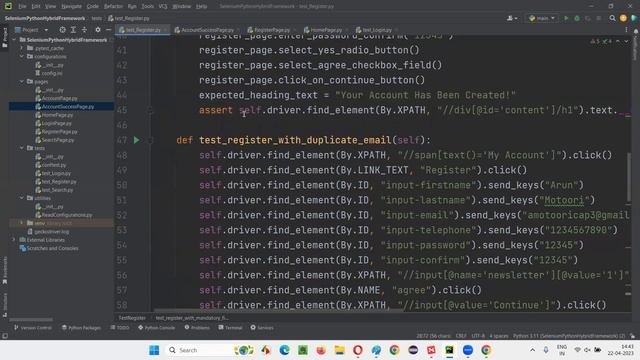This screenshot has height=360, width=640.
Task: Open Search Everywhere magnifier icon
Action: tap(612, 18)
